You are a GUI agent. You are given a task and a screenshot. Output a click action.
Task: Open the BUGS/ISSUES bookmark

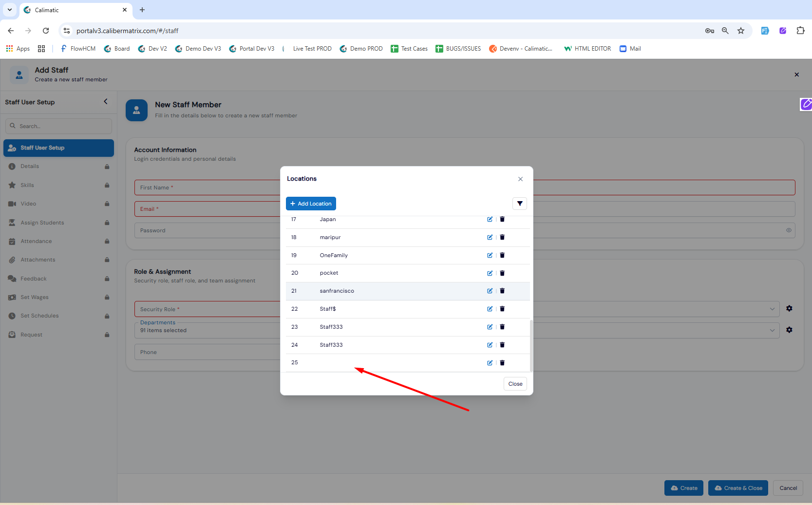[458, 49]
